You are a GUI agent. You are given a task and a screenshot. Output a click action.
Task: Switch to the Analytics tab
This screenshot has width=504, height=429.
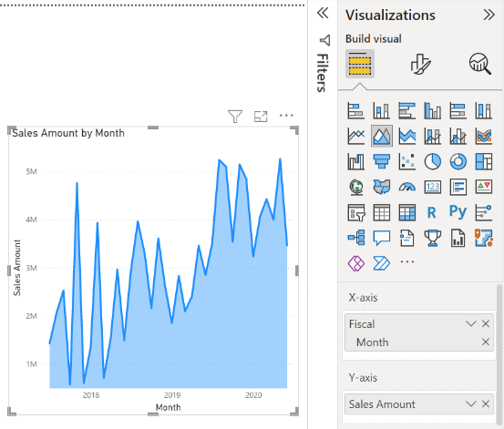480,64
